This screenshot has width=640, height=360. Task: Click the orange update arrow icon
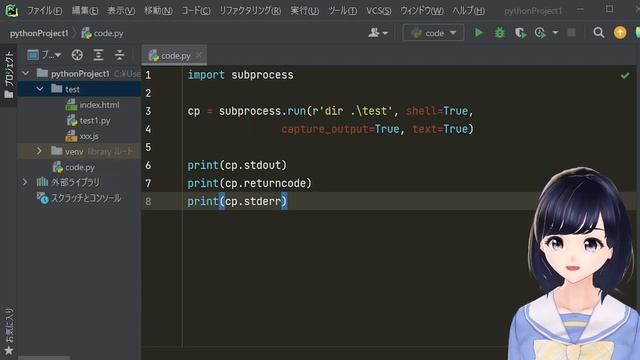tap(620, 33)
